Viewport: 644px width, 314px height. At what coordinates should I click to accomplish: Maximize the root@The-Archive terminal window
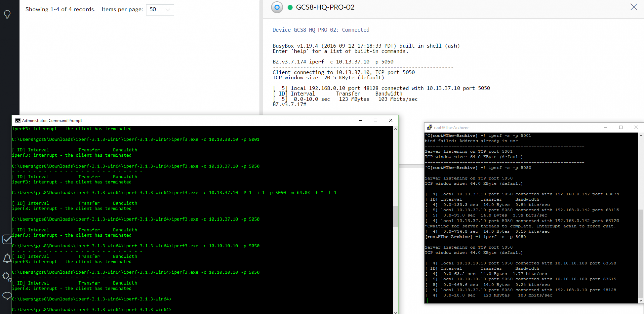click(621, 128)
